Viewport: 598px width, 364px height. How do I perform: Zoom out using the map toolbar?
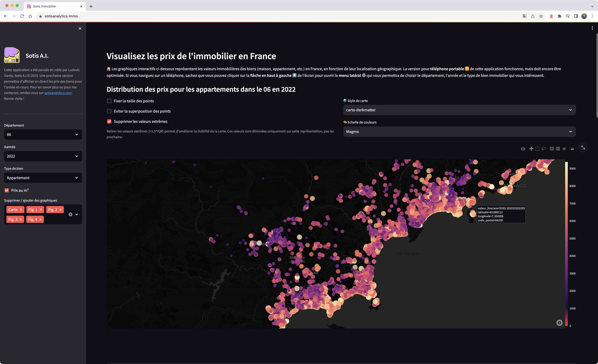point(558,148)
